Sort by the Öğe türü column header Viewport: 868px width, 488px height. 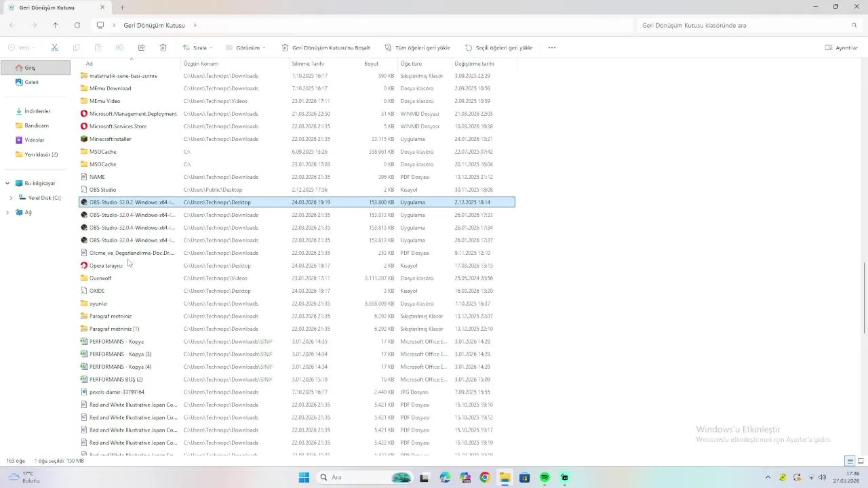tap(425, 64)
